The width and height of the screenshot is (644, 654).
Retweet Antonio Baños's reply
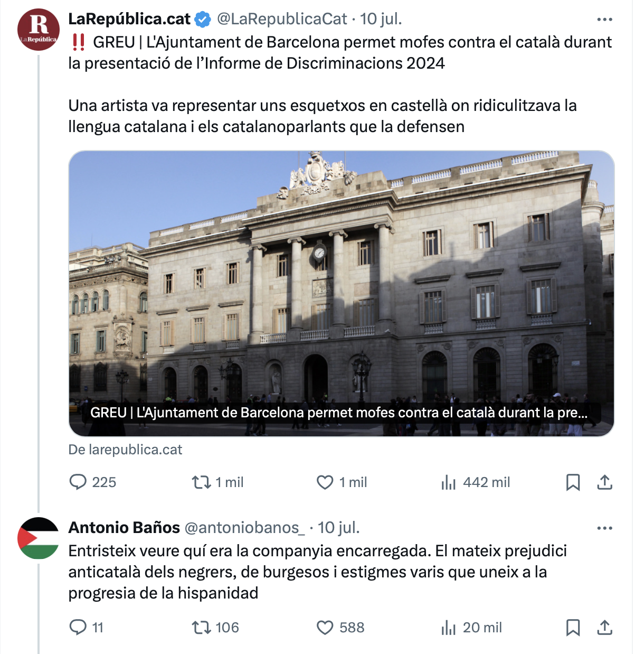(x=215, y=628)
